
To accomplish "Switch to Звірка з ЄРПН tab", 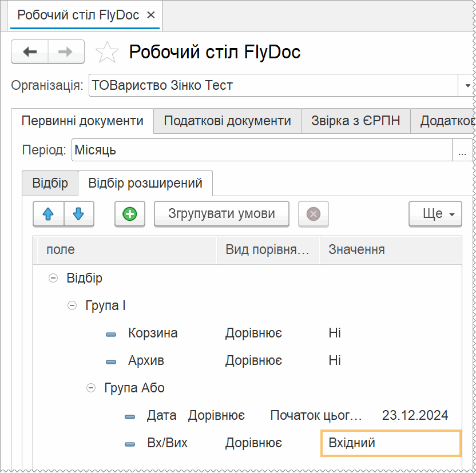I will click(x=355, y=121).
